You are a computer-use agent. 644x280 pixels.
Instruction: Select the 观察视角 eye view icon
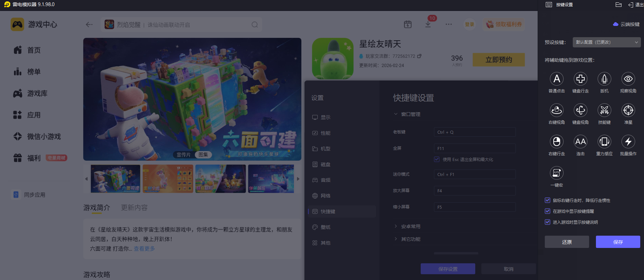point(628,79)
